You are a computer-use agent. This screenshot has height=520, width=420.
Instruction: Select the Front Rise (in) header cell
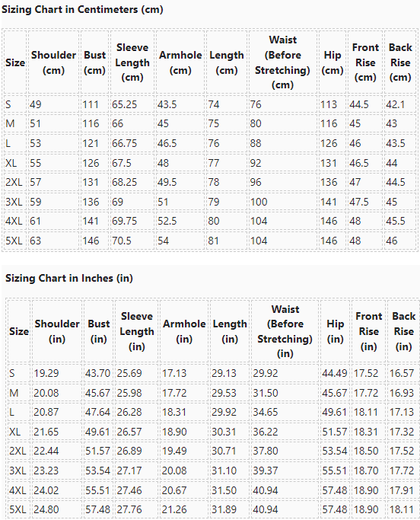coord(368,331)
